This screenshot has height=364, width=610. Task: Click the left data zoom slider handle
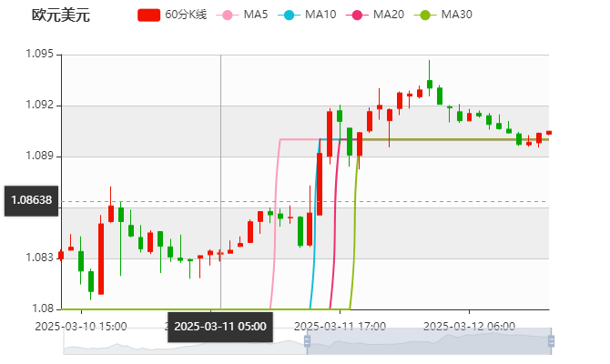(307, 341)
